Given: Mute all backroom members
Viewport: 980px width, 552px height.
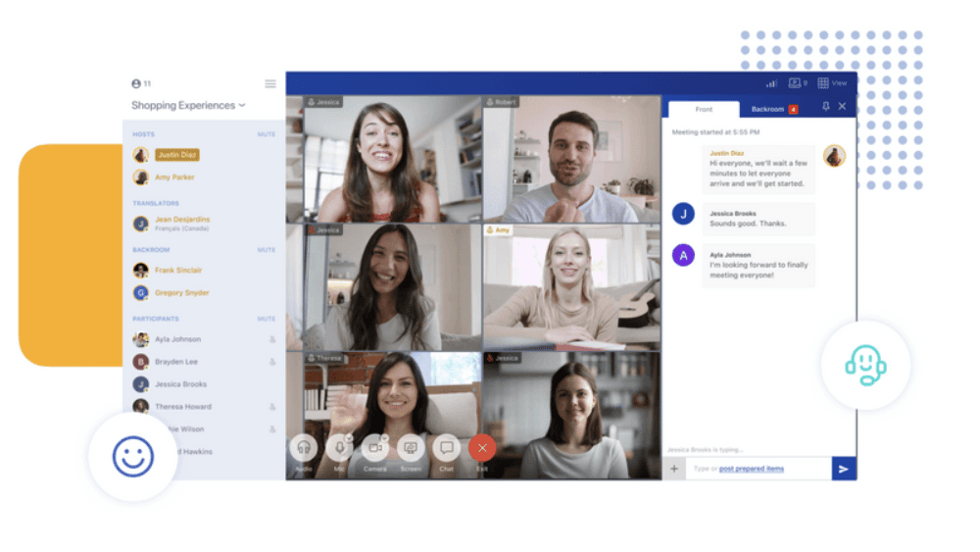Looking at the screenshot, I should point(267,250).
